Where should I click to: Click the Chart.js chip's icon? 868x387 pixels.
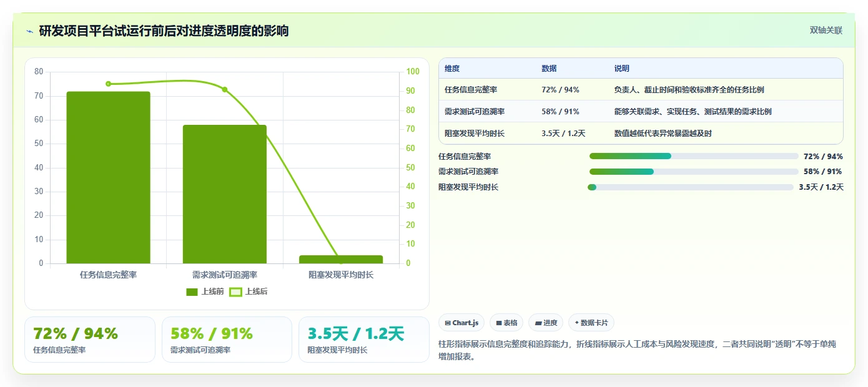[x=448, y=323]
